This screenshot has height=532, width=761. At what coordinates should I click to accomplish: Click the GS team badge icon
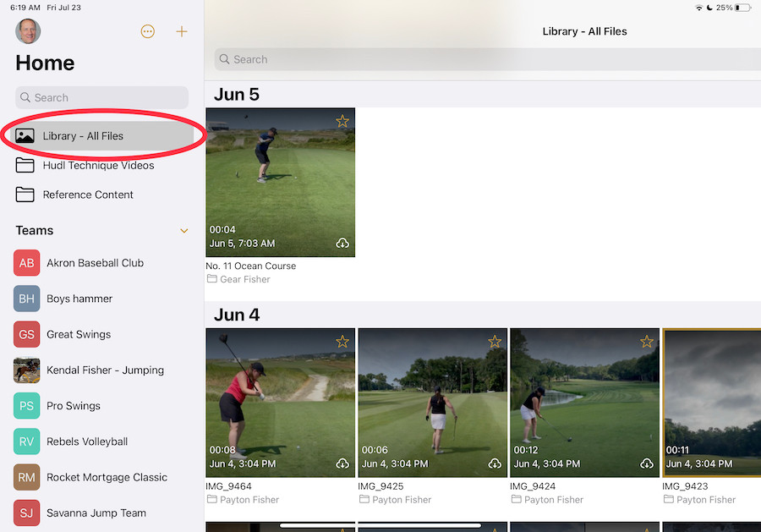point(27,334)
